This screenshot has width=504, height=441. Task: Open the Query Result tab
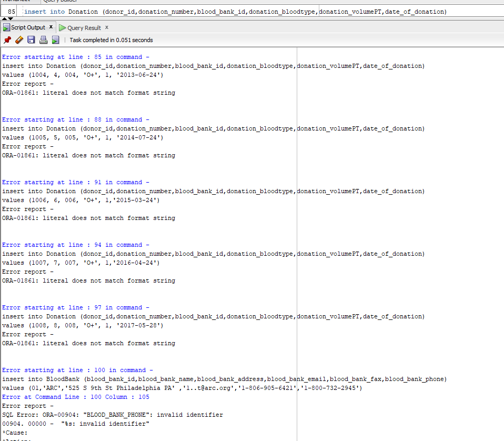click(x=84, y=27)
